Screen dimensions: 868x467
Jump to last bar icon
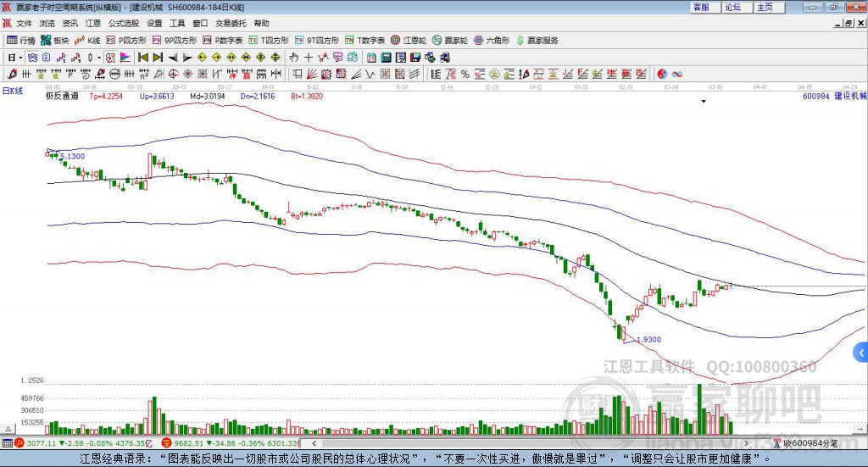(x=158, y=58)
